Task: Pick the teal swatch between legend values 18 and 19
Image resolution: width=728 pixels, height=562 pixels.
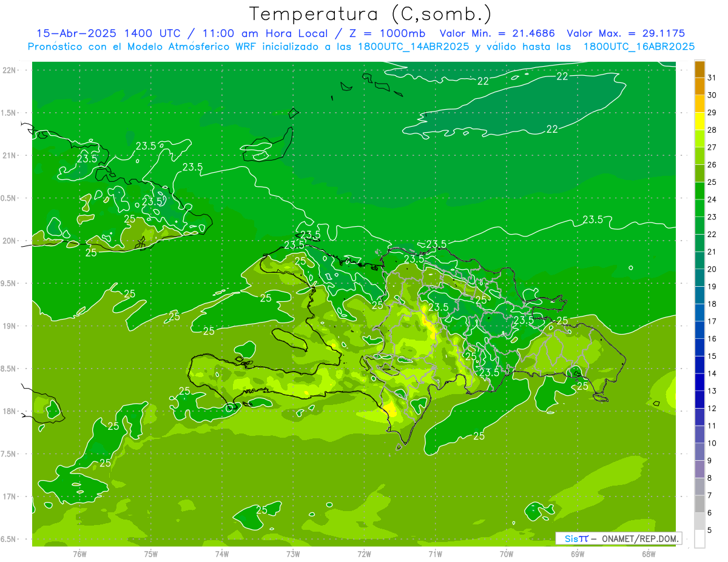Action: [x=699, y=295]
